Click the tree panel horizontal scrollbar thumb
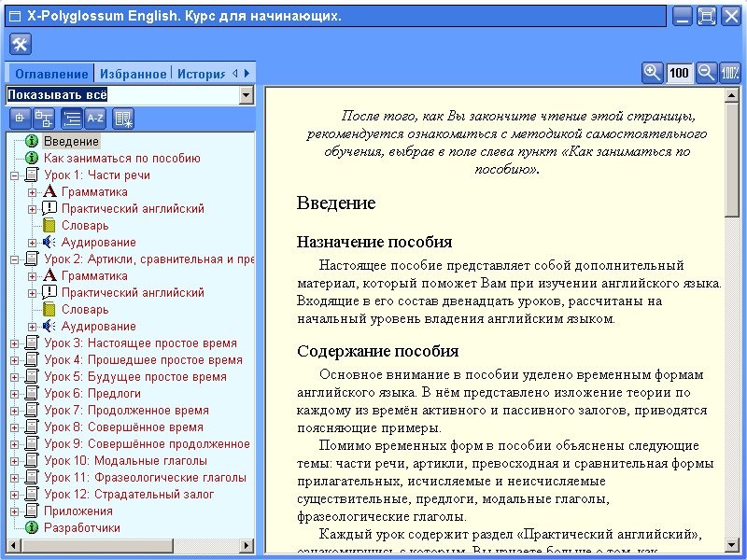 [97, 545]
